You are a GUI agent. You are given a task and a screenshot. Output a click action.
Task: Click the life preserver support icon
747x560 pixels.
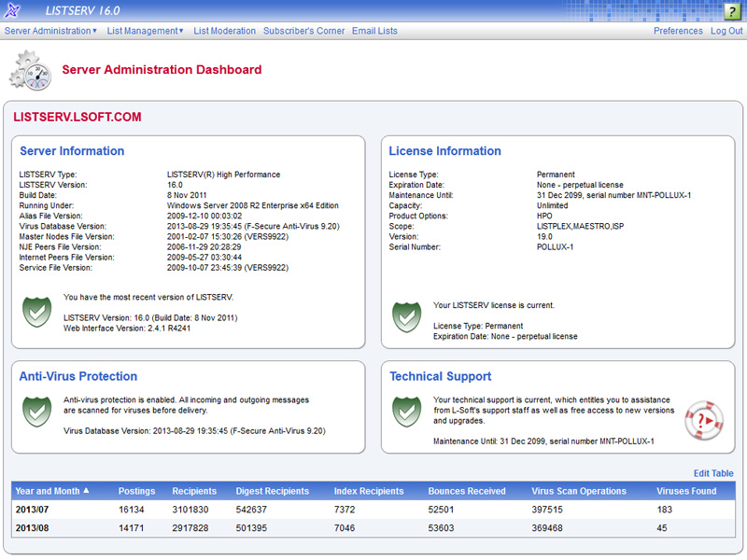(x=706, y=420)
